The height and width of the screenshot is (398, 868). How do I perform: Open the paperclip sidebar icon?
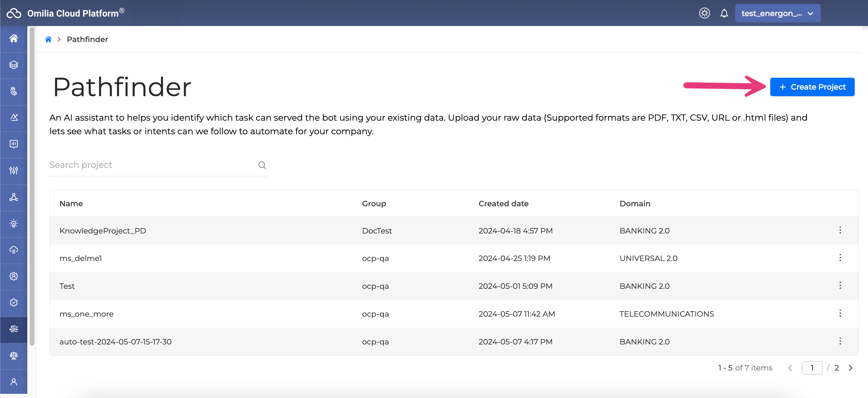pos(14,91)
